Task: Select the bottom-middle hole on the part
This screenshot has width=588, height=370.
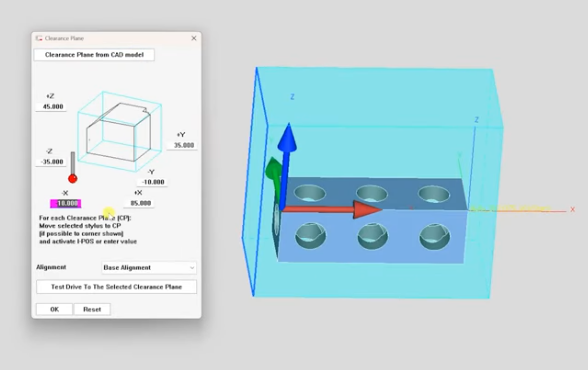Action: pos(372,236)
